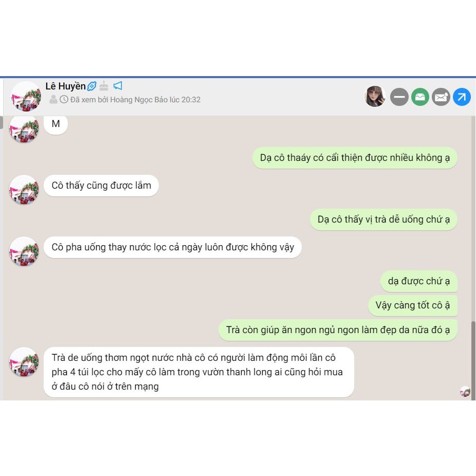
Task: Click the clock icon beside seen status
Action: (64, 99)
